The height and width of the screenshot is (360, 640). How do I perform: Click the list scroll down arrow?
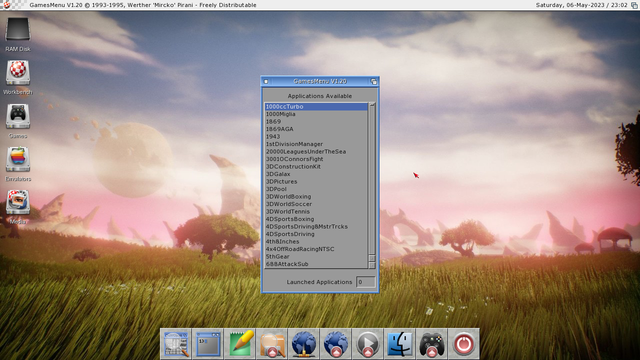pyautogui.click(x=372, y=264)
